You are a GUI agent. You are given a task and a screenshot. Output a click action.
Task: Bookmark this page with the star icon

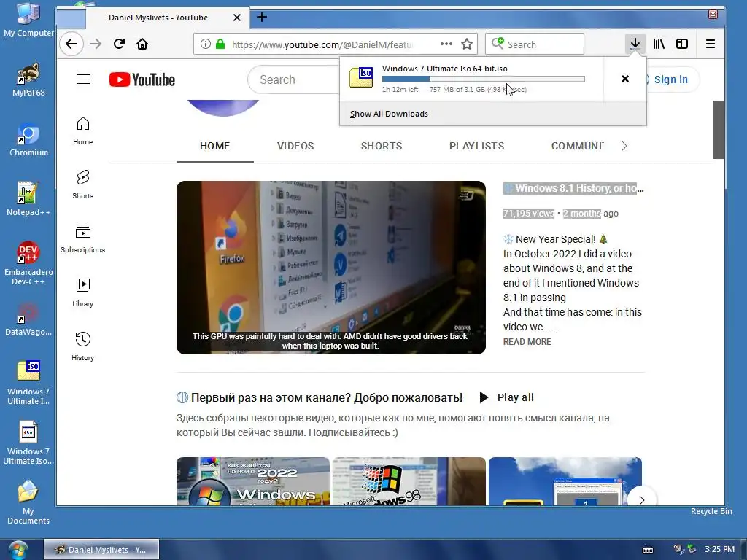tap(467, 44)
